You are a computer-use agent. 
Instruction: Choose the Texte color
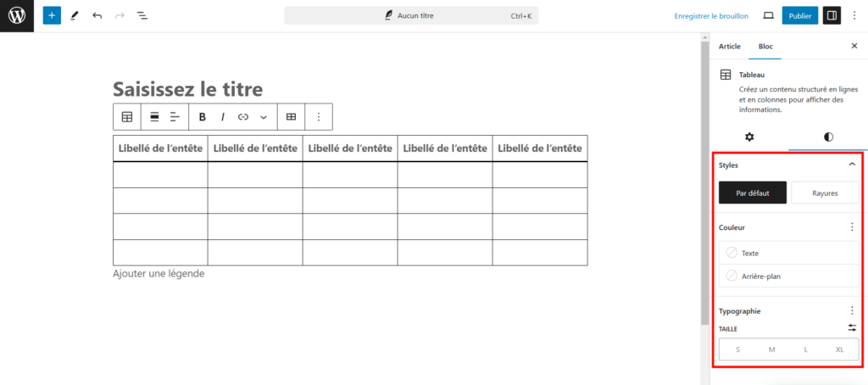point(789,253)
